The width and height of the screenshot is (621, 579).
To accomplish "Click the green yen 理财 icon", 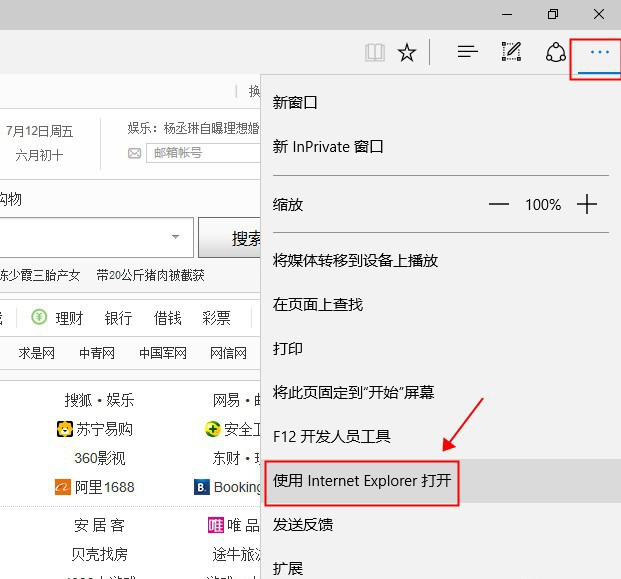I will click(39, 317).
